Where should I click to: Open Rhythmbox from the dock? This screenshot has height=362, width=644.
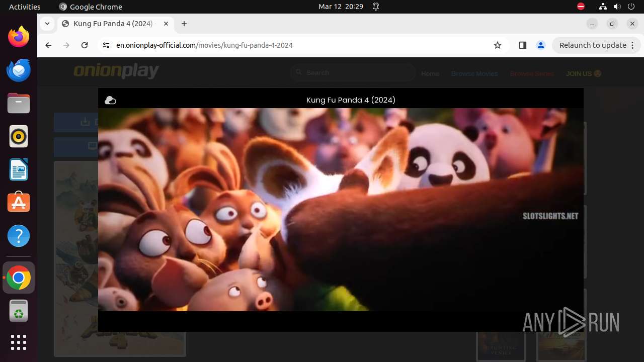click(x=19, y=136)
